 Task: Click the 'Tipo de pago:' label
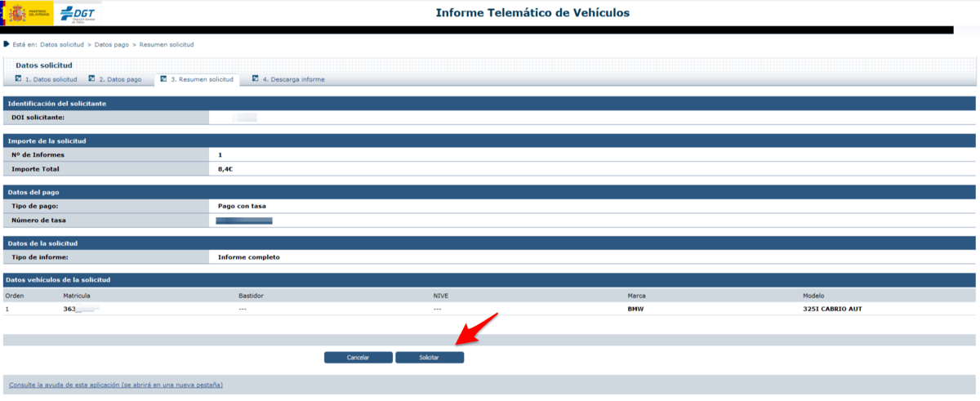[x=35, y=206]
